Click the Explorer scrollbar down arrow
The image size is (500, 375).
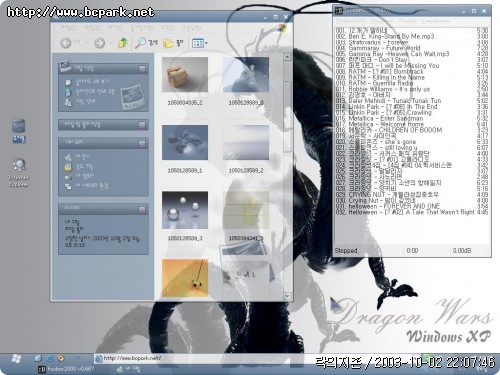click(x=287, y=296)
